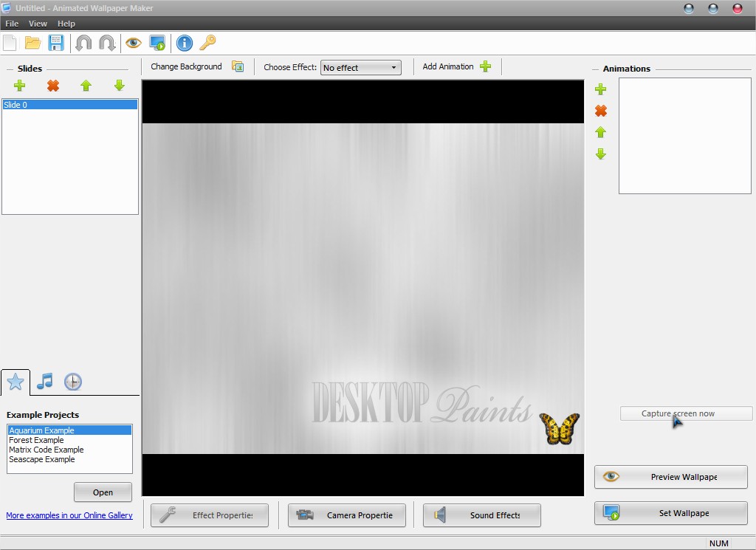Open more examples in the Online Gallery
Viewport: 756px width, 550px height.
click(69, 515)
